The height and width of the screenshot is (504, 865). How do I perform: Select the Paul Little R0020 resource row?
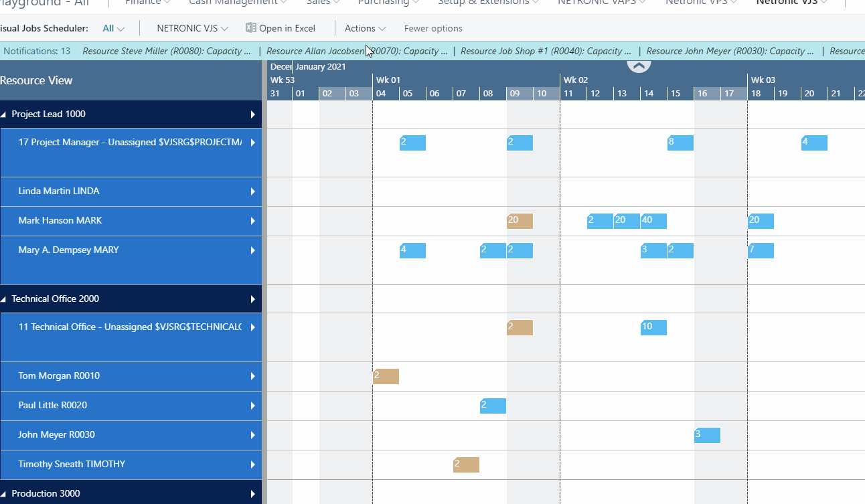pos(131,406)
